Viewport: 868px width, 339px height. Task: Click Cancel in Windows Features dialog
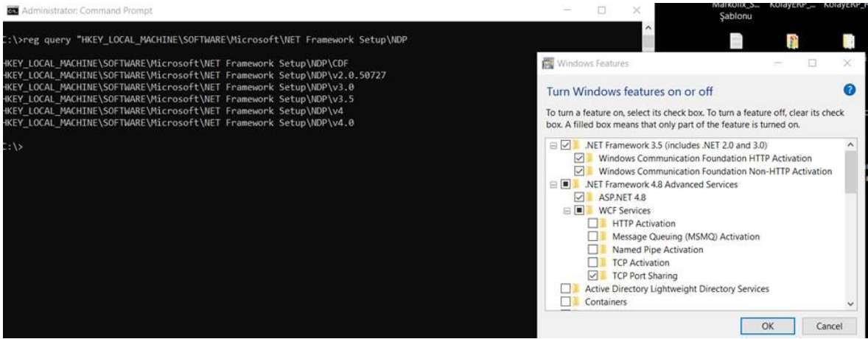[829, 326]
